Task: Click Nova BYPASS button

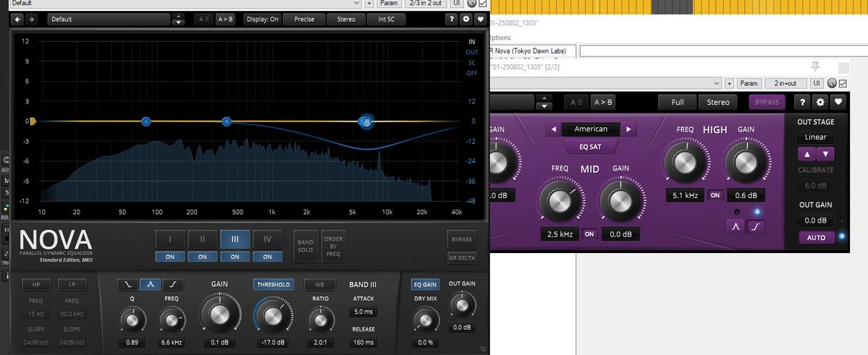Action: point(462,239)
